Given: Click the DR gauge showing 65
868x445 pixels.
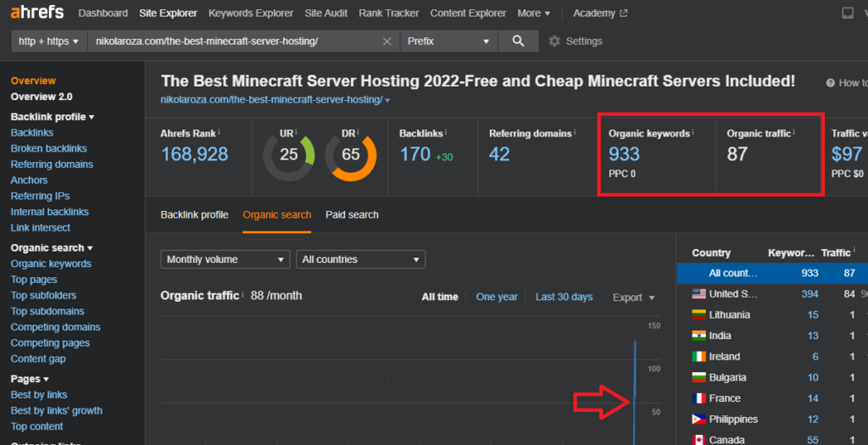Looking at the screenshot, I should click(350, 154).
